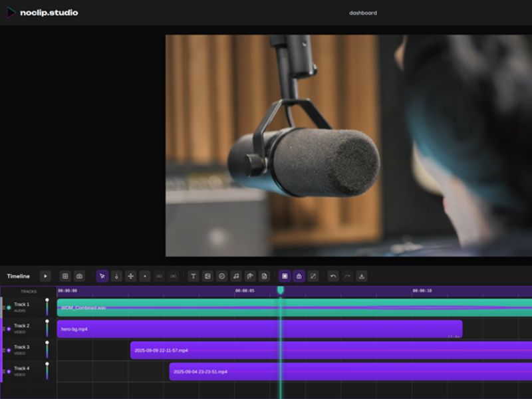The image size is (532, 399).
Task: Select the pointer selection tool
Action: (x=101, y=275)
